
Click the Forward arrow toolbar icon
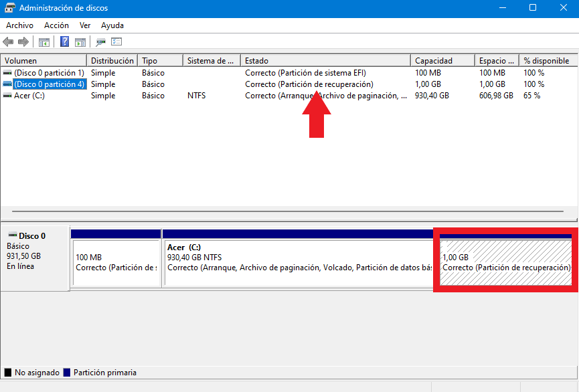click(x=23, y=41)
